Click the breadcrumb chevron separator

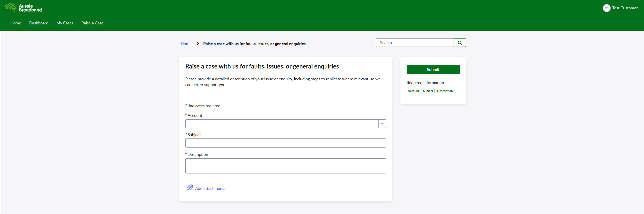coord(197,44)
